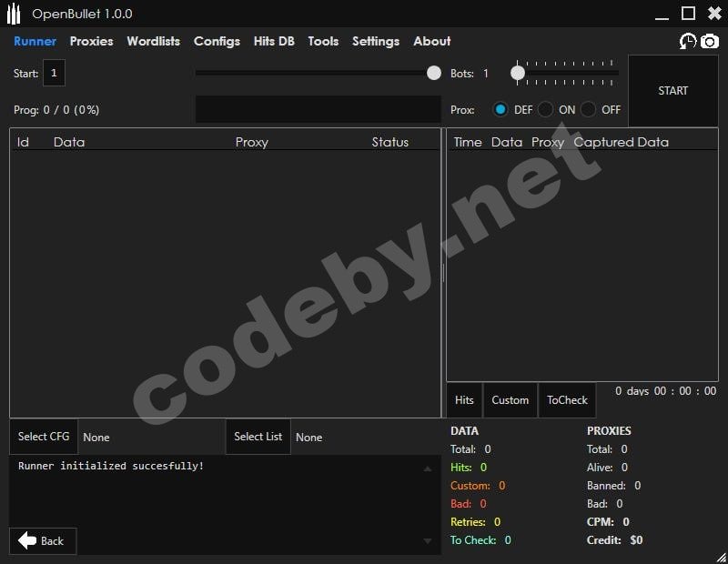Screen dimensions: 728x564
Task: Click the Select List button
Action: click(258, 437)
